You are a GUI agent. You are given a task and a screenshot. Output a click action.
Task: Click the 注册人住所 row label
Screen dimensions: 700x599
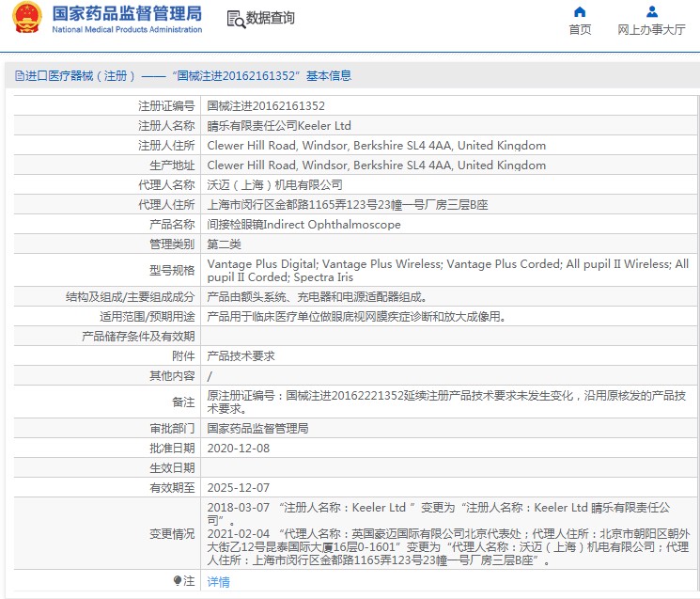tap(166, 145)
